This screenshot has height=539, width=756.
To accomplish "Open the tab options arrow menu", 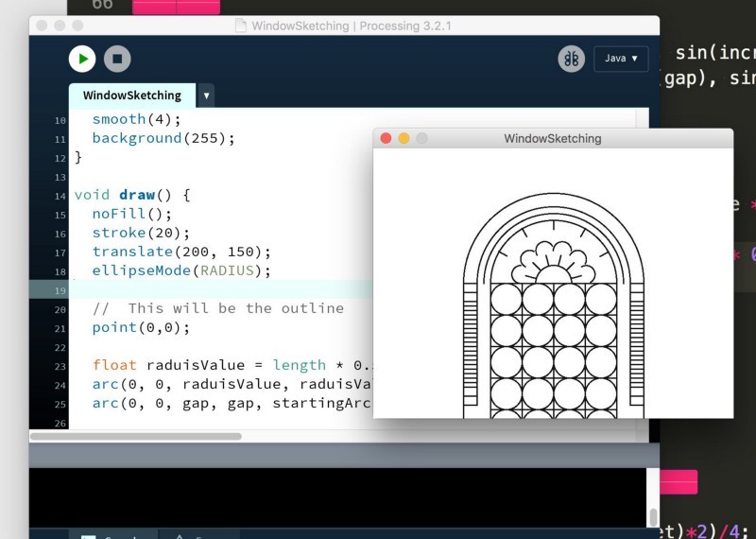I will click(x=206, y=96).
